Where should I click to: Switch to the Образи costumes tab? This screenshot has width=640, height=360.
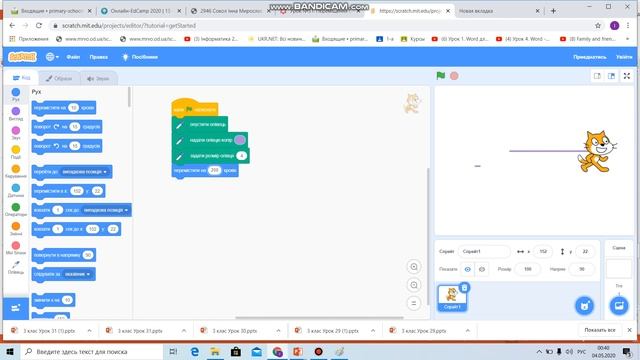pyautogui.click(x=59, y=78)
